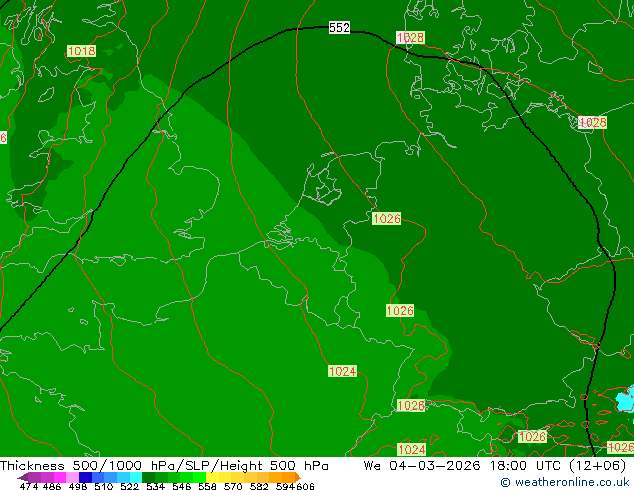
Task: Select the darkest green legend swatch
Action: pos(148,477)
